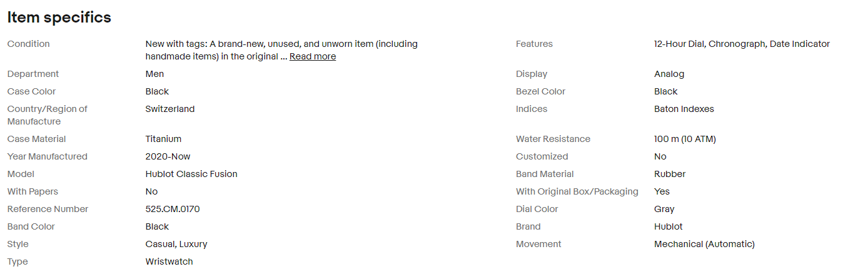The image size is (868, 274).
Task: Click the Read more link
Action: click(312, 56)
